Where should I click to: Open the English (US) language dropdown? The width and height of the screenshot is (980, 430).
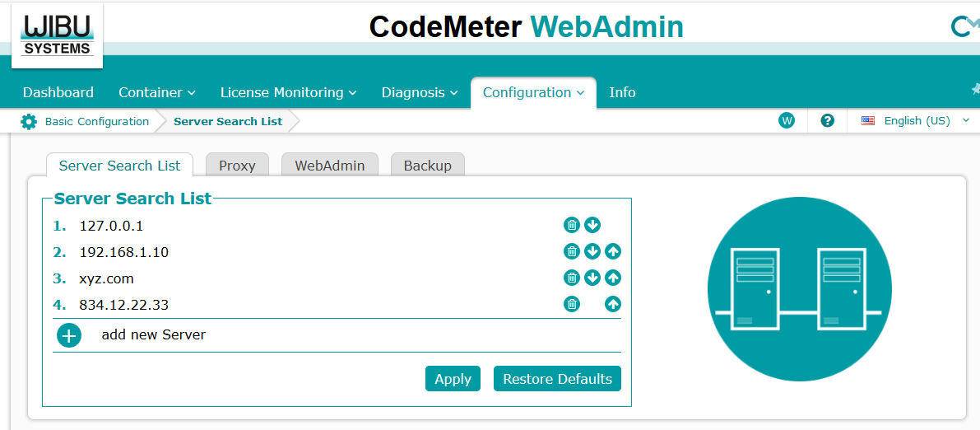pyautogui.click(x=915, y=120)
